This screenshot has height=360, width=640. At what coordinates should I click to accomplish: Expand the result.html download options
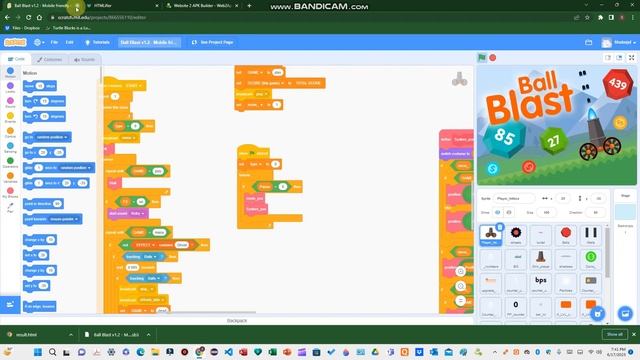click(x=71, y=335)
